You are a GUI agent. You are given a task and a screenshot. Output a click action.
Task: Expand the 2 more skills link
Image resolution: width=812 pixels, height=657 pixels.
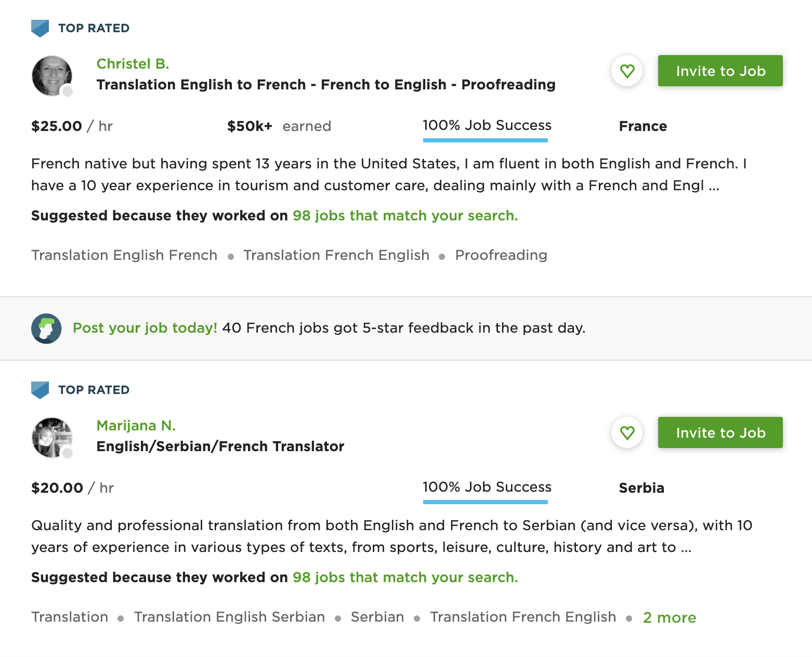pyautogui.click(x=669, y=617)
